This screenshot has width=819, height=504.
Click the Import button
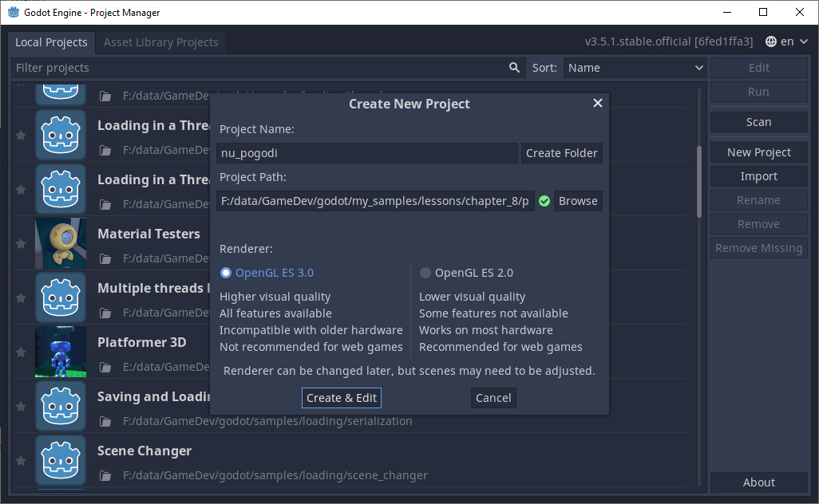(x=759, y=176)
